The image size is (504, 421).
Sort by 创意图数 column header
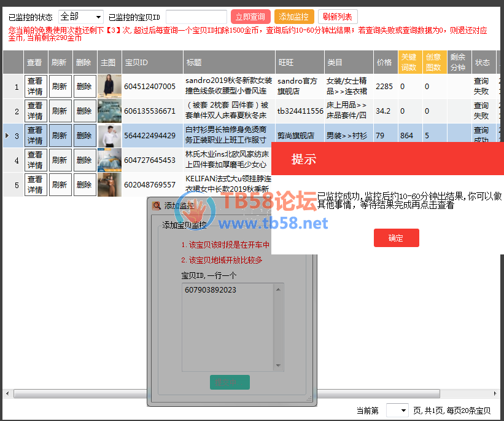434,62
